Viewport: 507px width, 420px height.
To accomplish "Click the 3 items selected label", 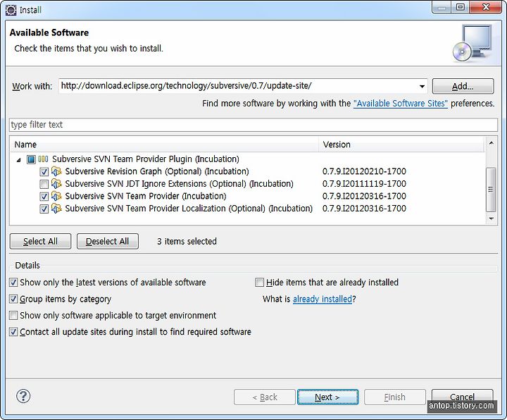I will click(187, 242).
